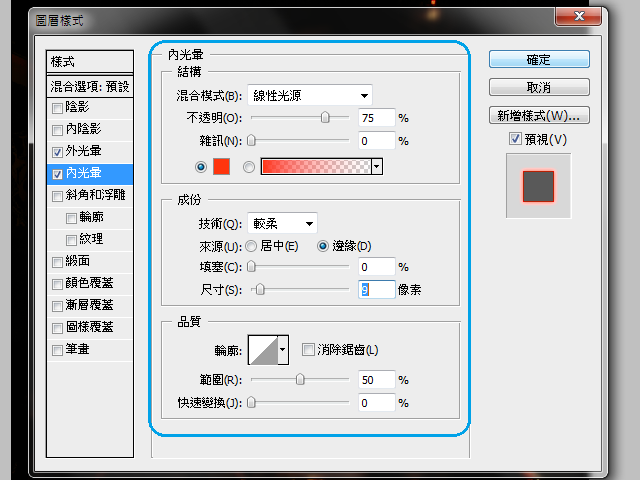Click the 取消 (Cancel) button
The image size is (640, 480).
pos(539,87)
